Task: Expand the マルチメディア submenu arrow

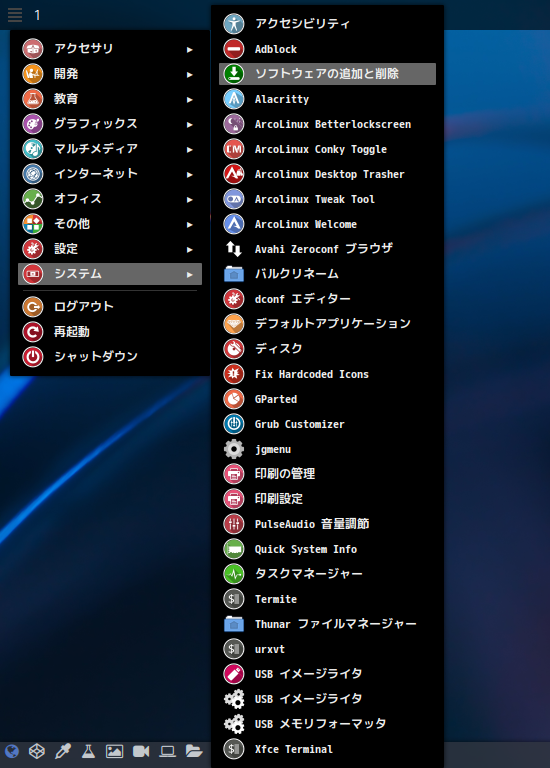Action: tap(190, 149)
